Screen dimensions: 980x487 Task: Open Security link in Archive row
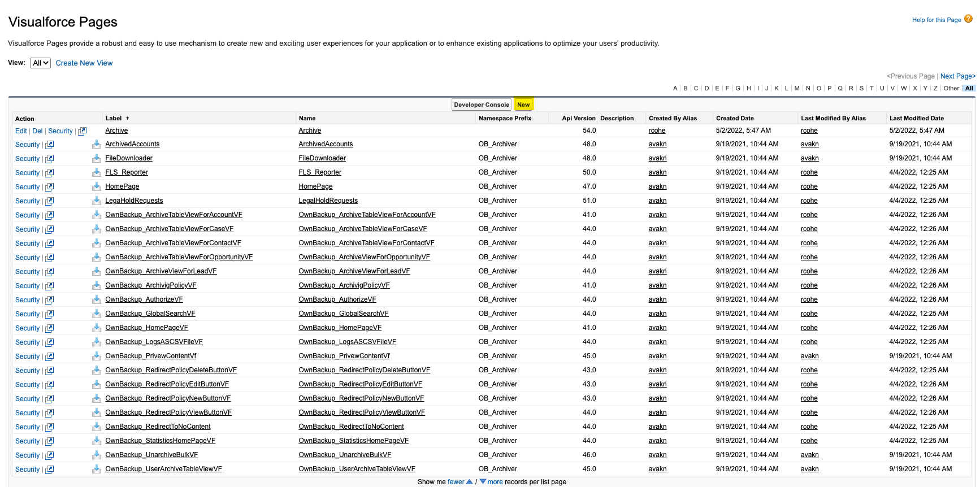[x=60, y=131]
